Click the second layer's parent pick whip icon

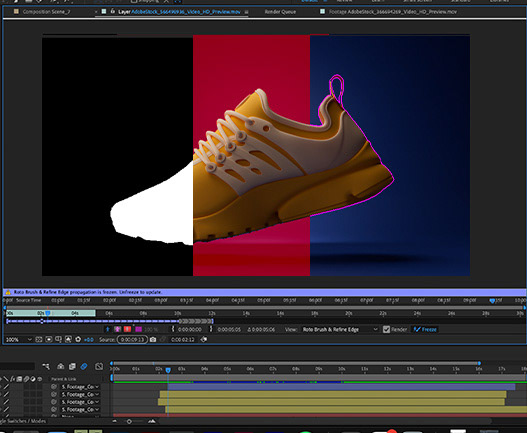point(54,394)
